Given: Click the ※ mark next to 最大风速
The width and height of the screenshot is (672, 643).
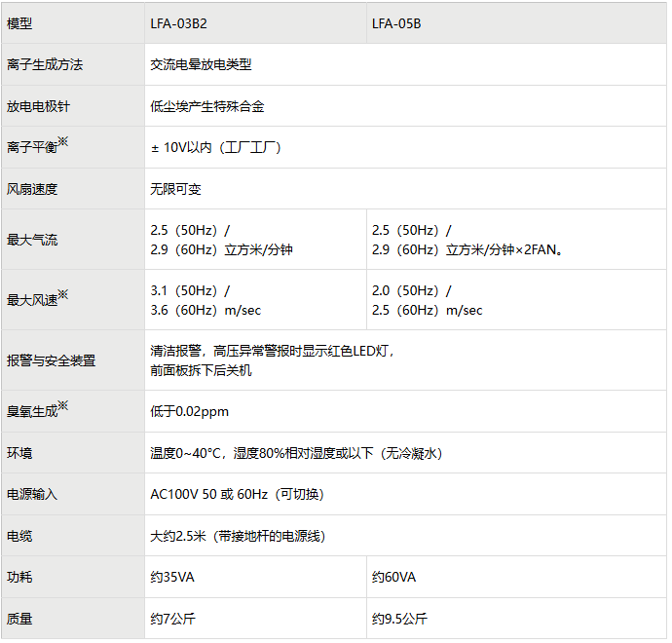Looking at the screenshot, I should 63,294.
